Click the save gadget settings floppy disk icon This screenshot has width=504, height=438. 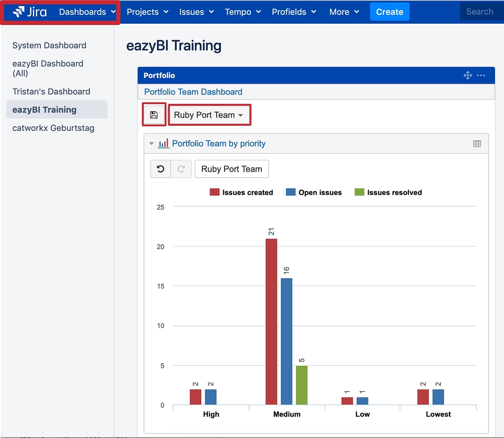154,114
